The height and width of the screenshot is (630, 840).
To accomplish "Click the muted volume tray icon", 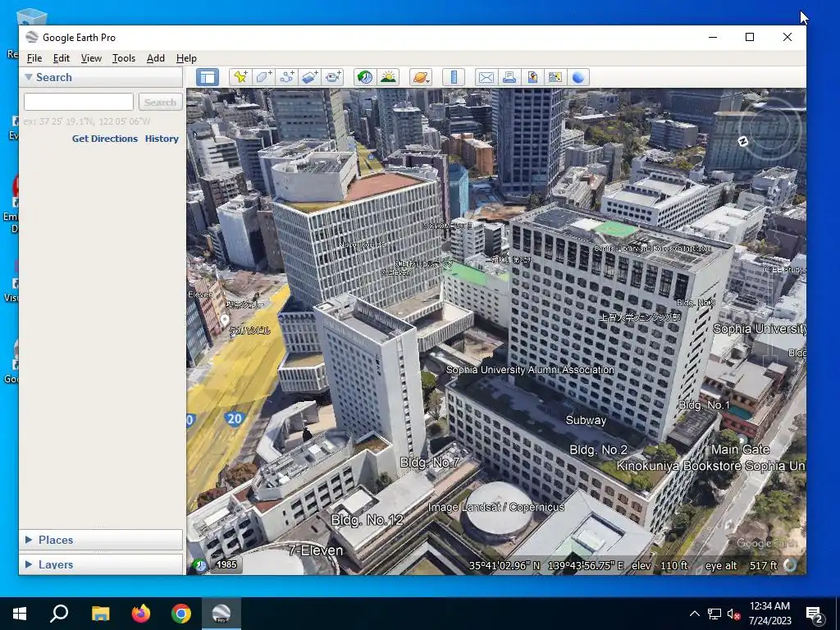I will [x=733, y=614].
